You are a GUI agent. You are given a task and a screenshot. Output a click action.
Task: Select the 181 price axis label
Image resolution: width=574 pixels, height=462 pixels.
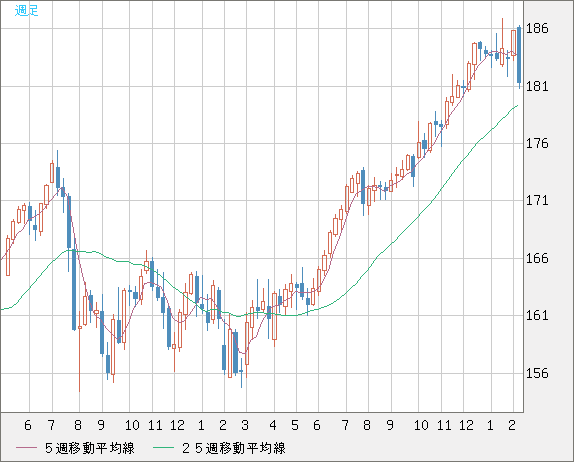click(537, 87)
